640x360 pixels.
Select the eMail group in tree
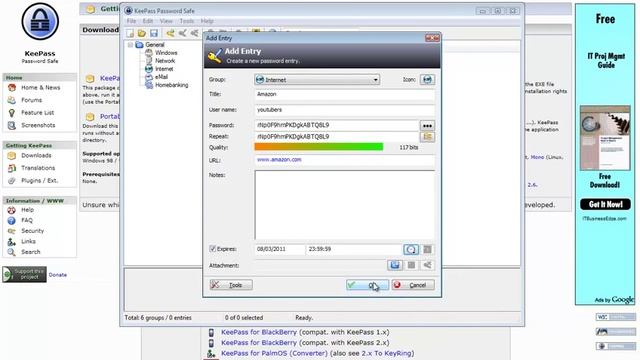[x=161, y=77]
